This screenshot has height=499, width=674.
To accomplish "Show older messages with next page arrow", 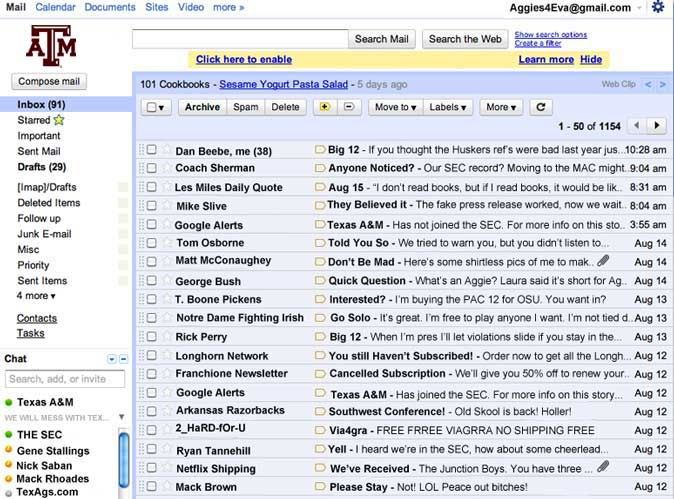I will (656, 126).
